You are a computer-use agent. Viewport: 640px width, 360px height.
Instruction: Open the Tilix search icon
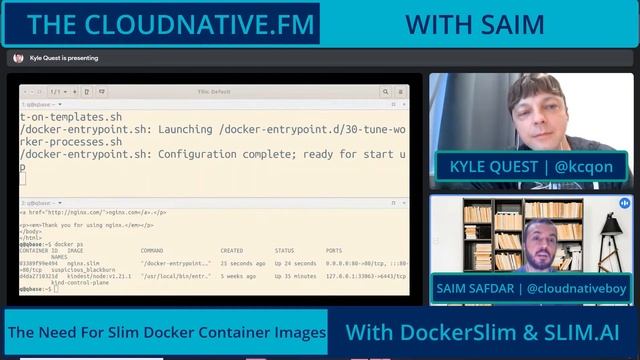pyautogui.click(x=385, y=92)
